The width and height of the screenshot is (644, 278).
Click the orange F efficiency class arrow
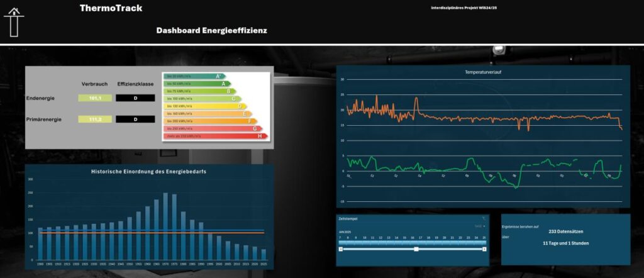click(210, 121)
